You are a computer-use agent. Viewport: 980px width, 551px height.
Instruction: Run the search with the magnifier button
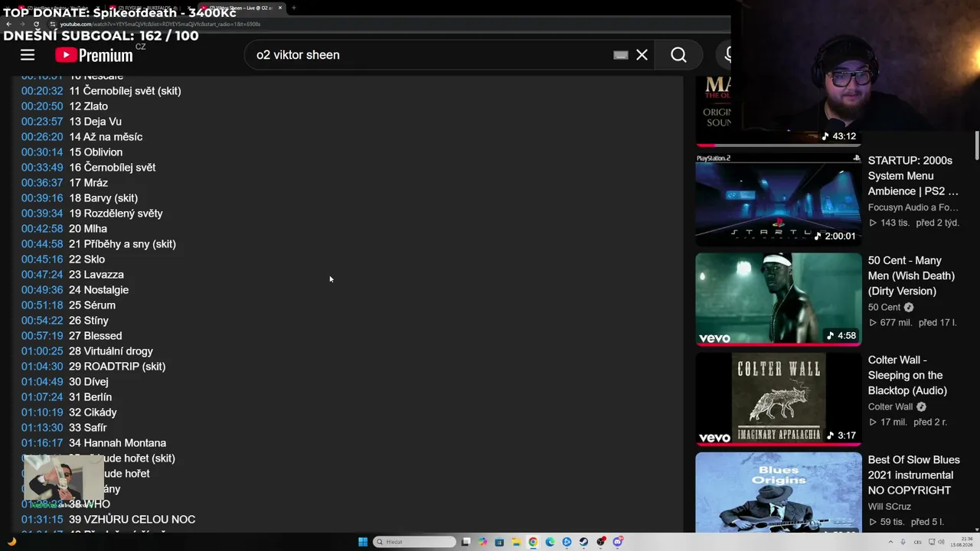click(x=678, y=54)
